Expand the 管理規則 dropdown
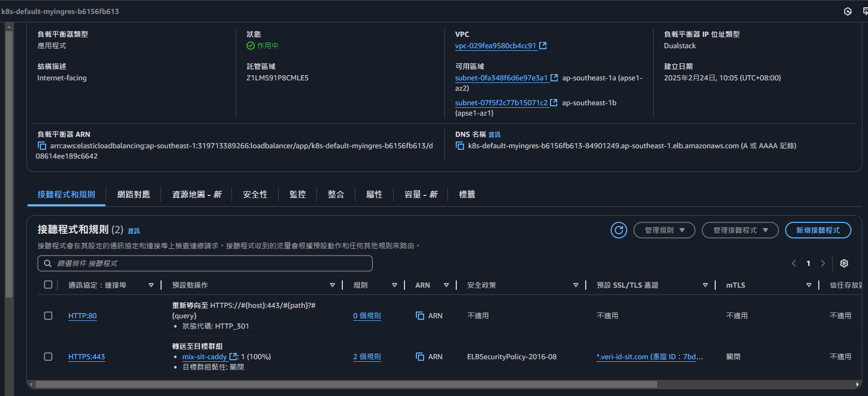The width and height of the screenshot is (868, 396). pos(664,230)
